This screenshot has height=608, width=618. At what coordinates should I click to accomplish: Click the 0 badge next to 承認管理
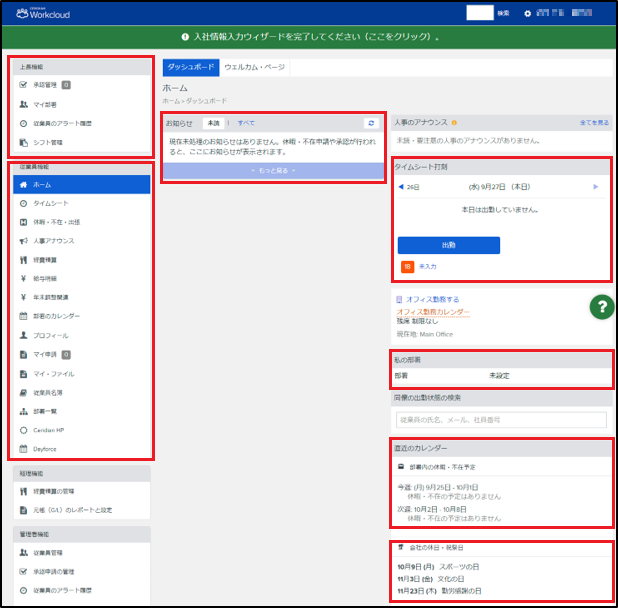pyautogui.click(x=66, y=85)
